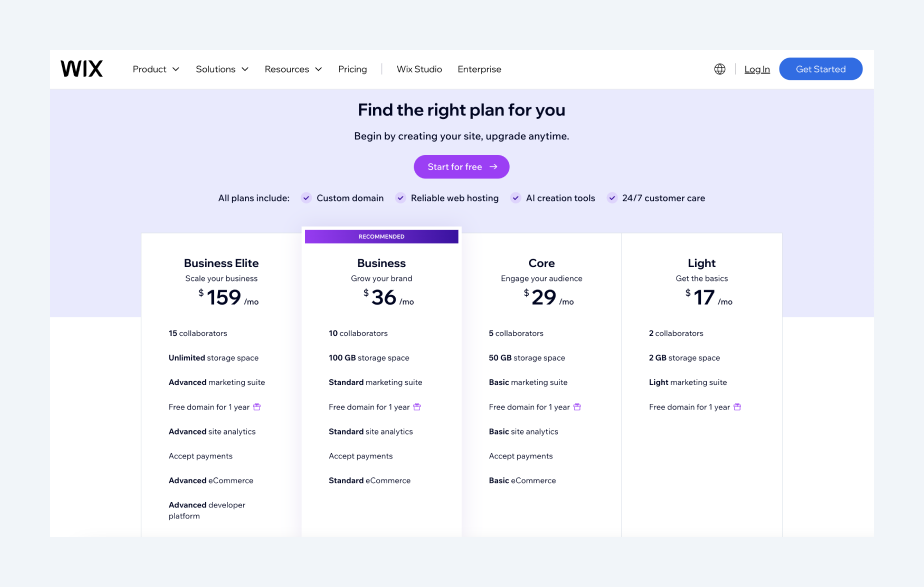Viewport: 924px width, 587px height.
Task: Click gift icon in Business plan free domain row
Action: click(417, 407)
